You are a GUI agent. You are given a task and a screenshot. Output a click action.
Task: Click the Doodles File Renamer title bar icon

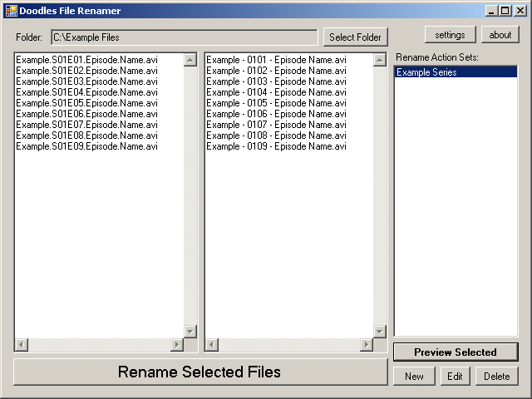point(11,10)
